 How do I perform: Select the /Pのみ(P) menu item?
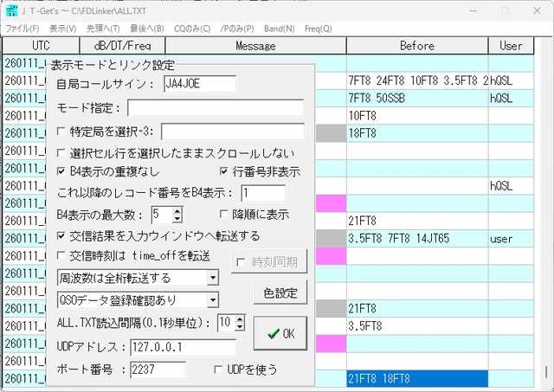point(237,29)
